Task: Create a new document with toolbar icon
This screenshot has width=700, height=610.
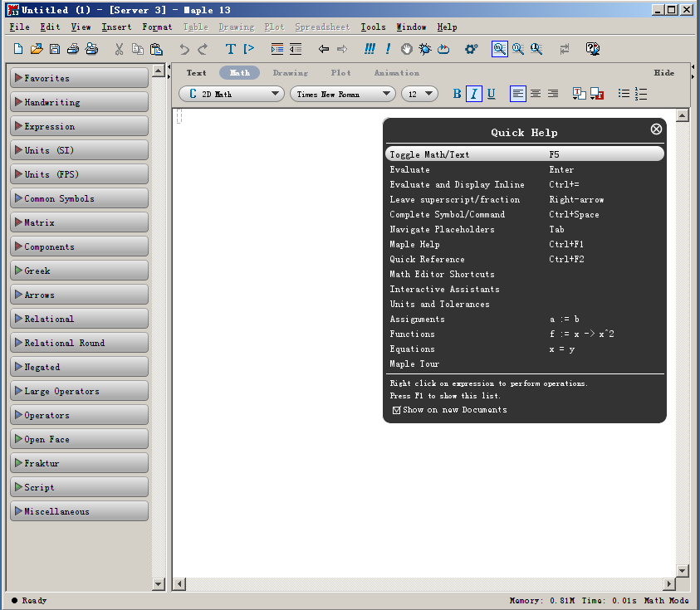Action: tap(18, 49)
